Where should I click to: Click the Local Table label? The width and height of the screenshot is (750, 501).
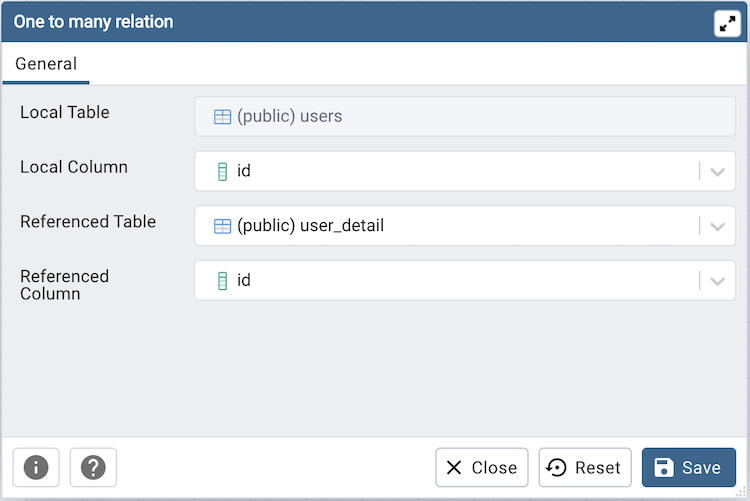point(65,112)
